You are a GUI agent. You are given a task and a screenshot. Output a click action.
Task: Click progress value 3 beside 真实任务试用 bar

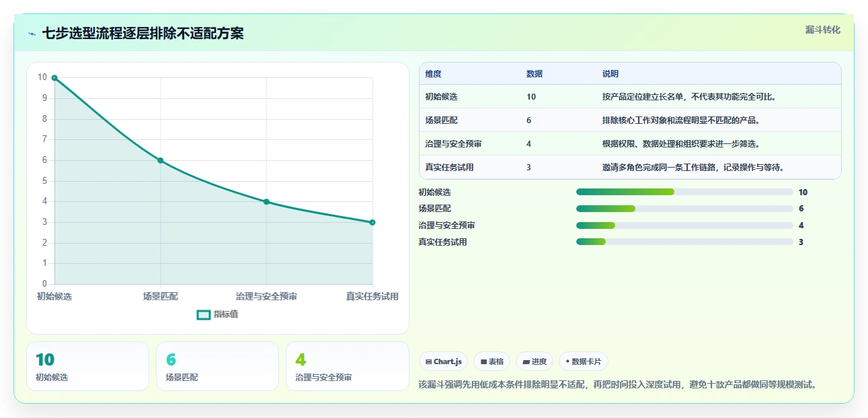801,242
